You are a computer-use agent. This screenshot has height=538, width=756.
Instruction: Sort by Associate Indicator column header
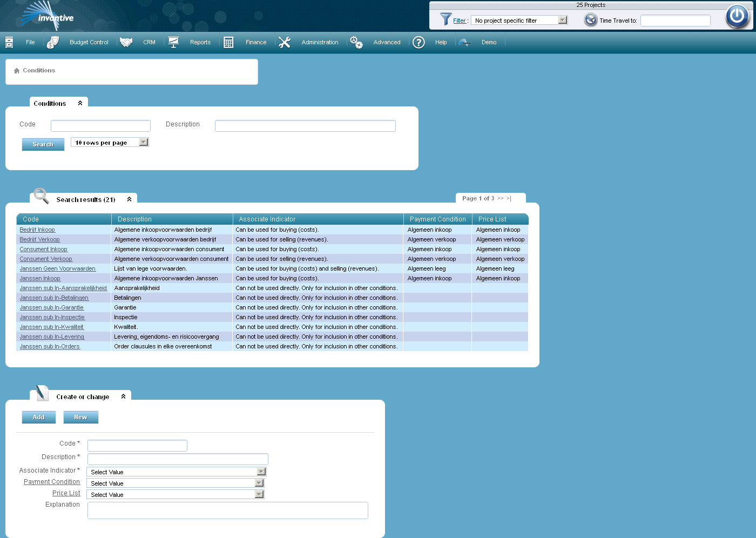pos(267,219)
